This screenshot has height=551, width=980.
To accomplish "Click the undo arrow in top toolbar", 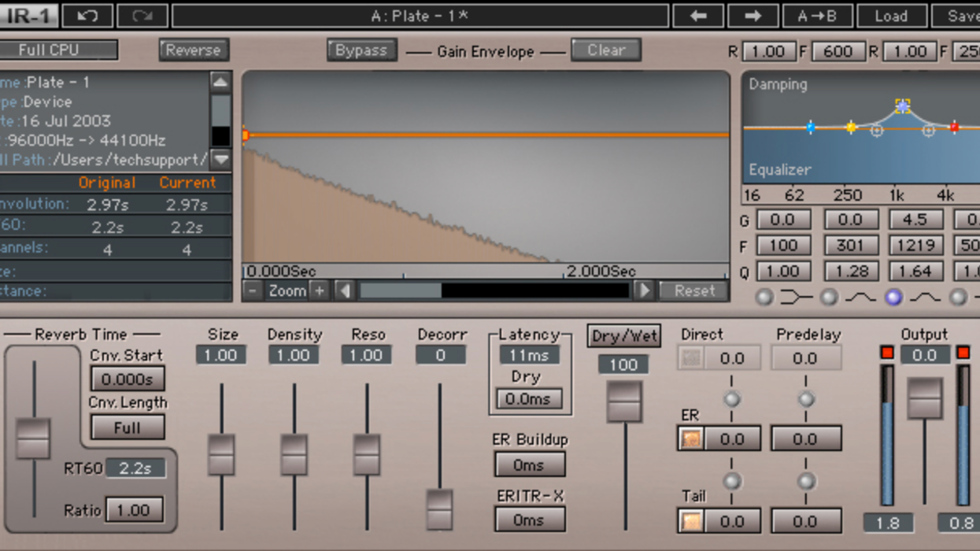I will [x=87, y=16].
